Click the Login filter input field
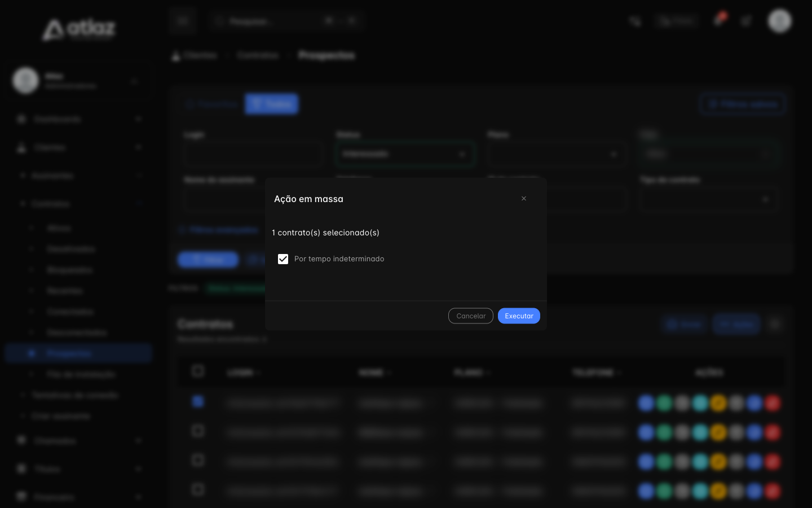Image resolution: width=812 pixels, height=508 pixels. [253, 154]
